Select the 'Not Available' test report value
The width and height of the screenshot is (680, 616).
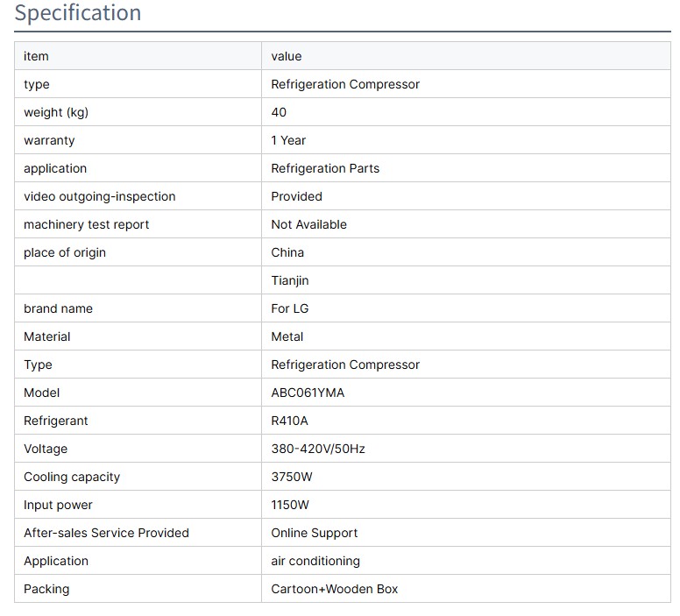click(x=308, y=224)
